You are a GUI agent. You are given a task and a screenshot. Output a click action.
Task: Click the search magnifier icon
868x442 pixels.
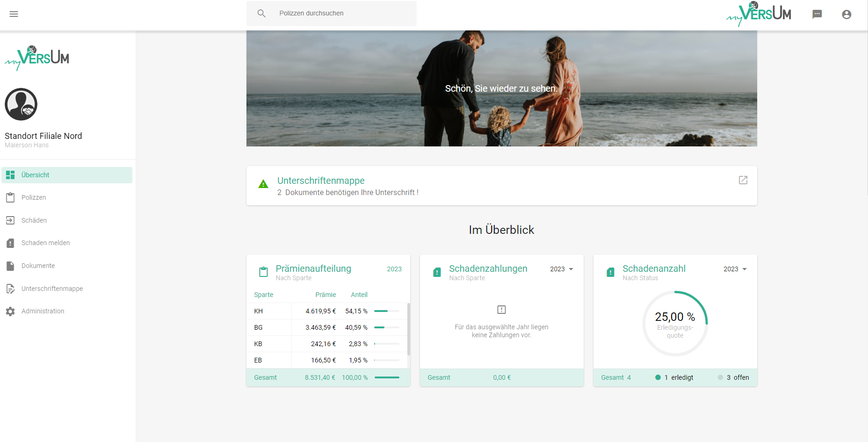261,14
